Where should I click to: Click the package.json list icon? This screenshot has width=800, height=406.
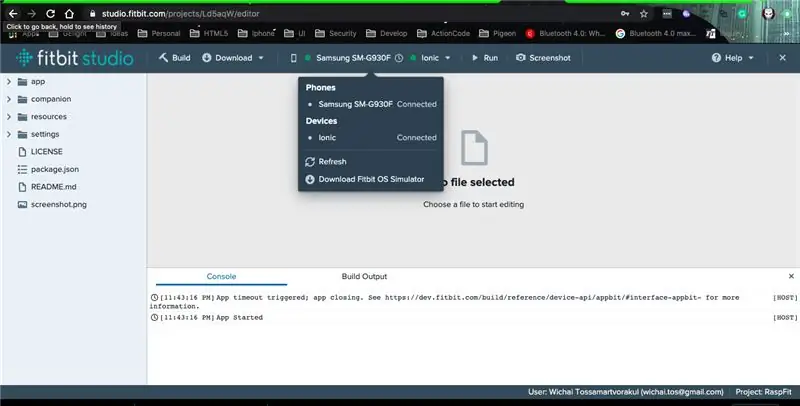point(22,169)
